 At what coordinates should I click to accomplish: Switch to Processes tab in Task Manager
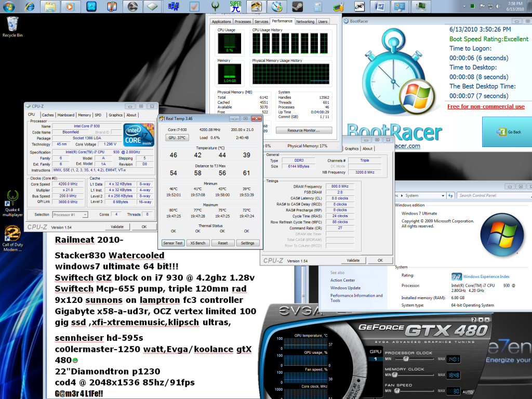pyautogui.click(x=243, y=21)
